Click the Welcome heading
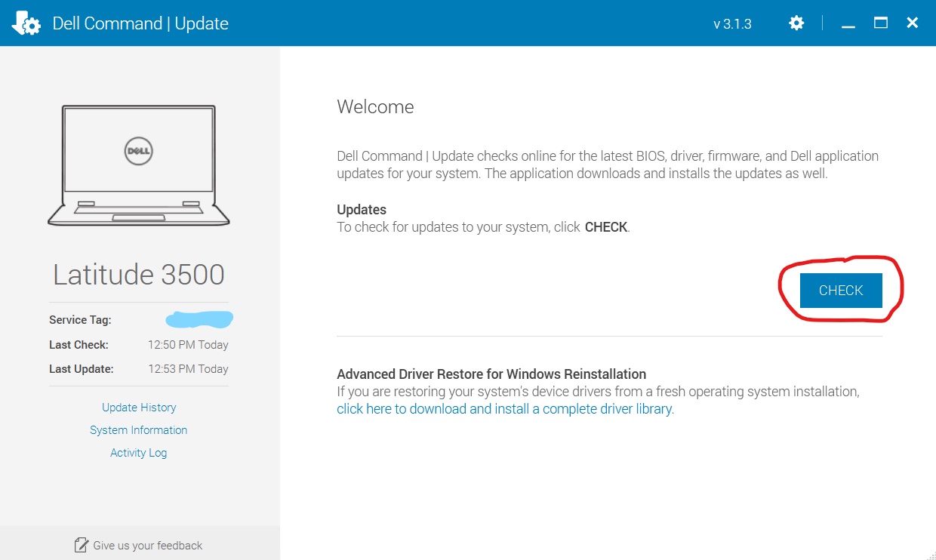The height and width of the screenshot is (560, 936). (375, 106)
